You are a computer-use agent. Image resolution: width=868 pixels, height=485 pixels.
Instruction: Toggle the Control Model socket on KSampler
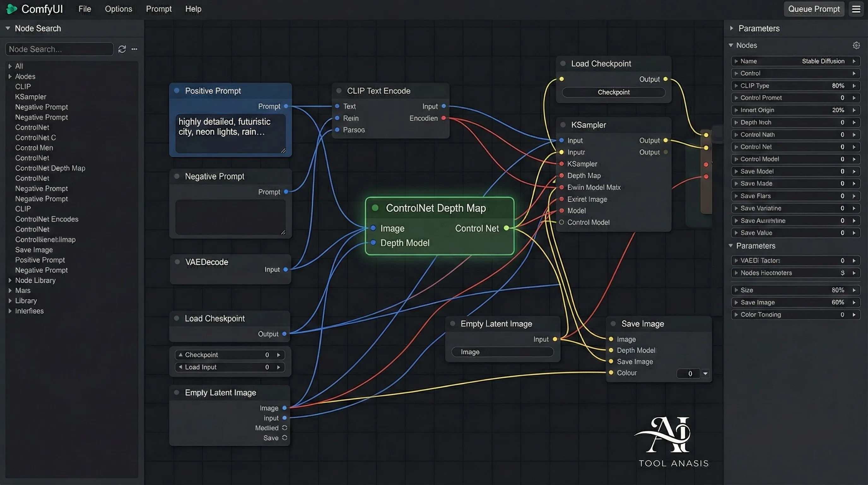click(x=561, y=222)
